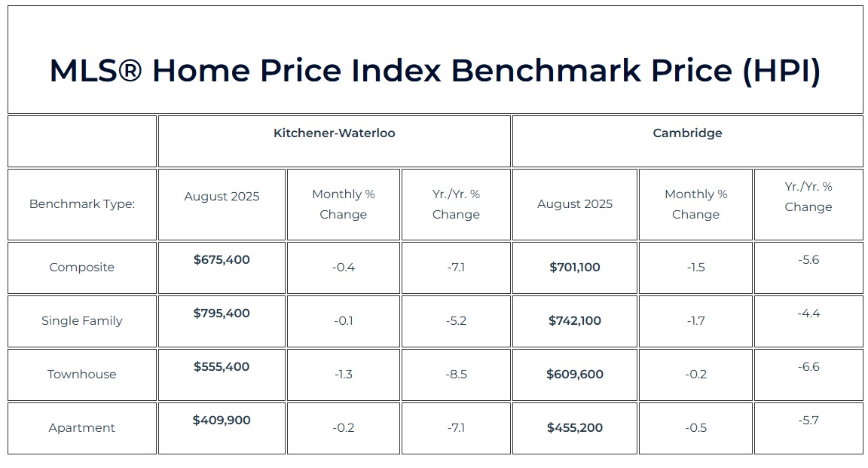The height and width of the screenshot is (468, 868).
Task: Select the $742,100 Single Family price
Action: (x=575, y=321)
